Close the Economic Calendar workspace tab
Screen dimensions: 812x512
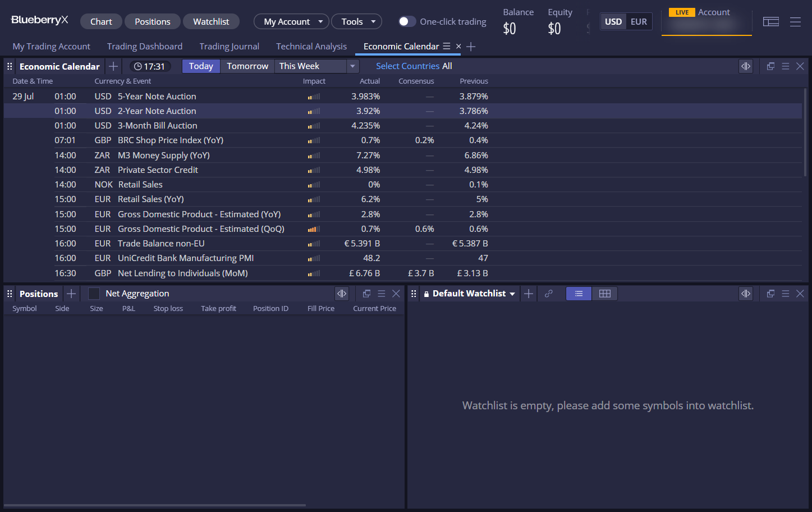[x=458, y=46]
